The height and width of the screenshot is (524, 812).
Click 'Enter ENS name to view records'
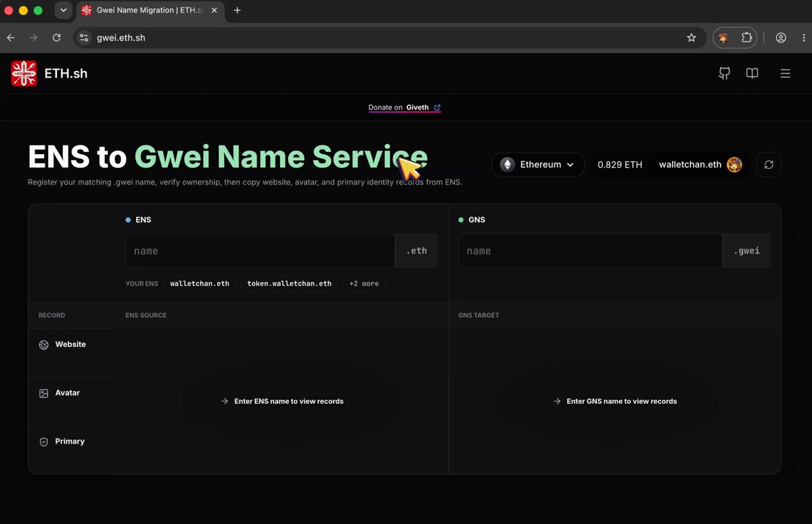click(289, 402)
